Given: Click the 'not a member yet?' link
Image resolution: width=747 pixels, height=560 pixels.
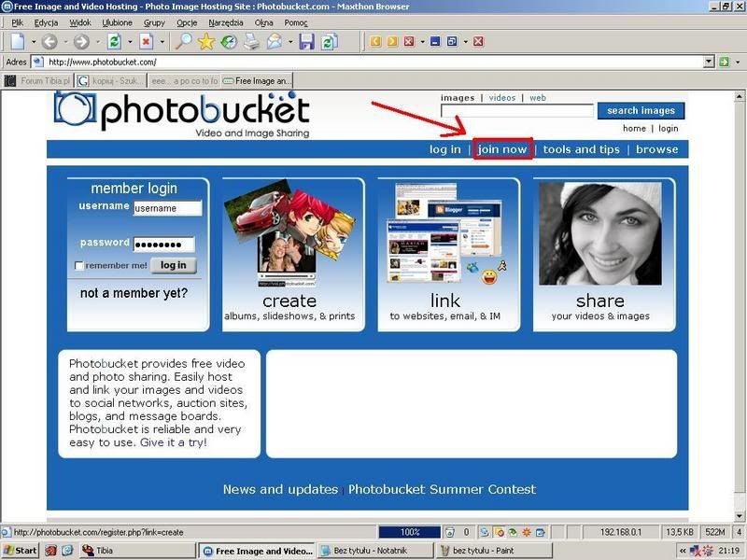Looking at the screenshot, I should click(134, 293).
